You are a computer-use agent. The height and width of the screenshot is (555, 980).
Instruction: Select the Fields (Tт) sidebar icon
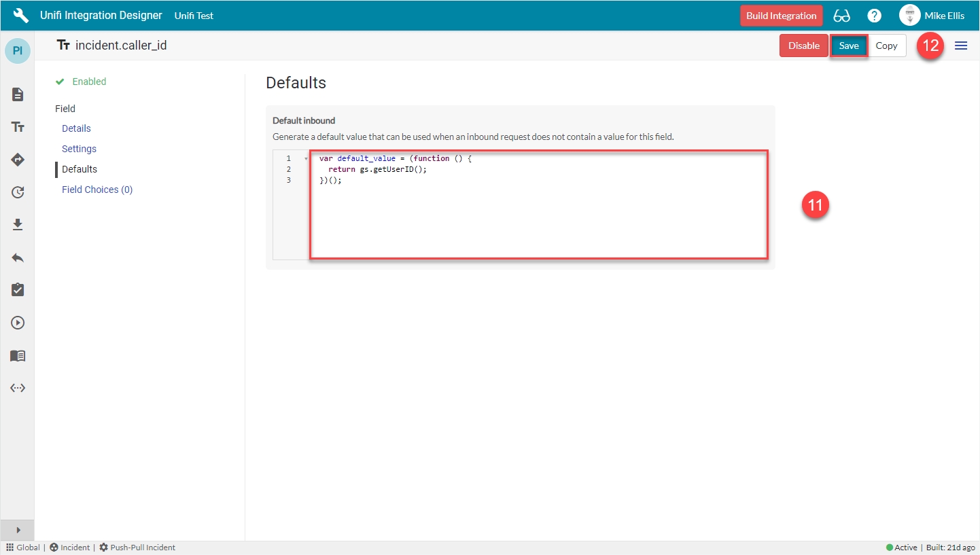click(18, 127)
